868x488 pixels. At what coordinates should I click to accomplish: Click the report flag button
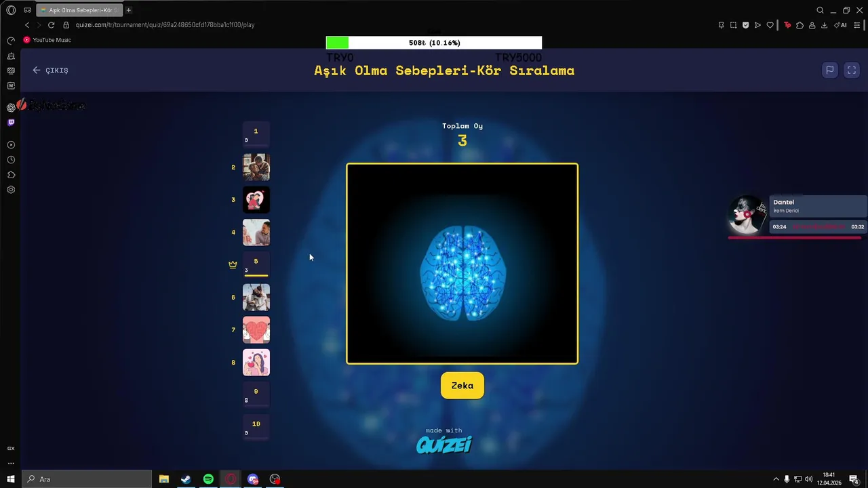click(829, 70)
